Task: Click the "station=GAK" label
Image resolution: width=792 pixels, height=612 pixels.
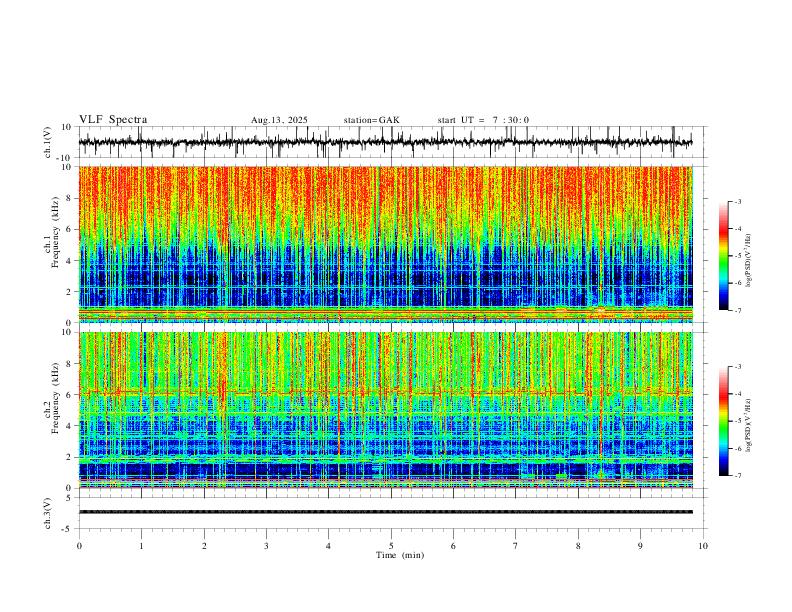Action: point(372,120)
